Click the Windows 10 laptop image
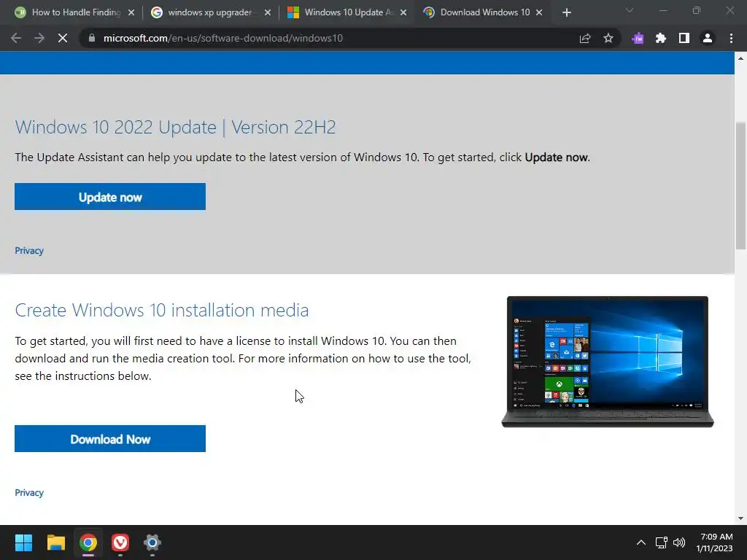Image resolution: width=747 pixels, height=560 pixels. [608, 362]
